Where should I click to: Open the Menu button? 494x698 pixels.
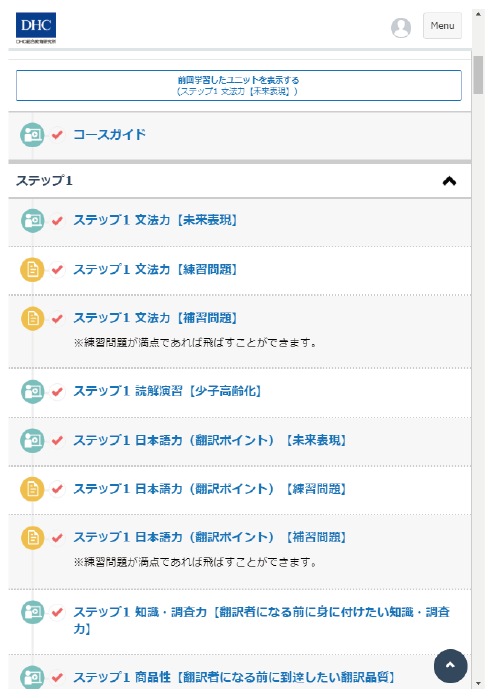coord(442,26)
